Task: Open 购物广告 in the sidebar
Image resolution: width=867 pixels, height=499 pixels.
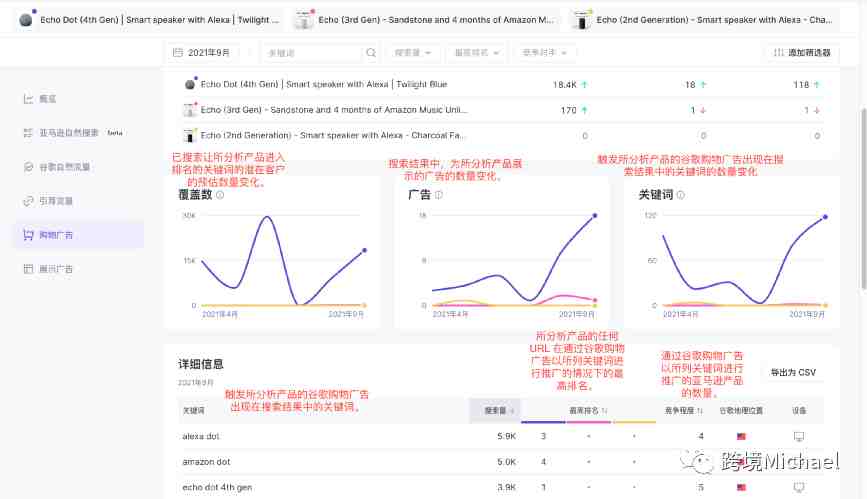Action: click(x=55, y=235)
